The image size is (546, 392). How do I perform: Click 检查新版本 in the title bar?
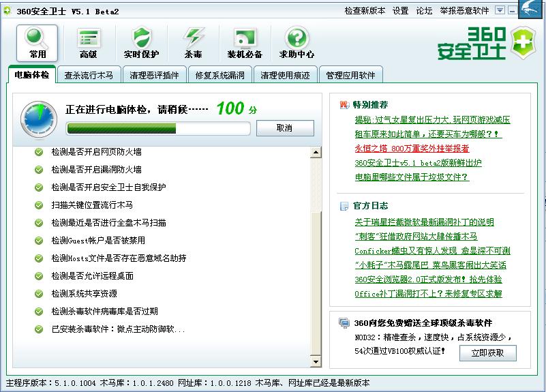(x=365, y=11)
